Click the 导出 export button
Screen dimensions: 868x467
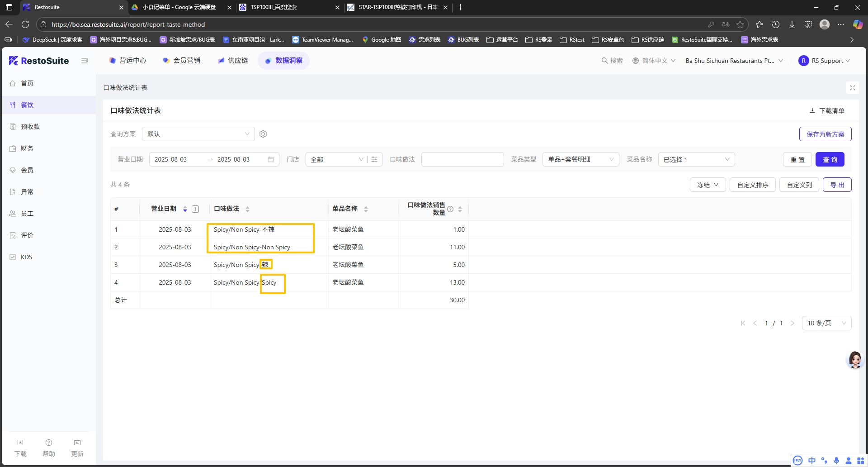pos(837,185)
